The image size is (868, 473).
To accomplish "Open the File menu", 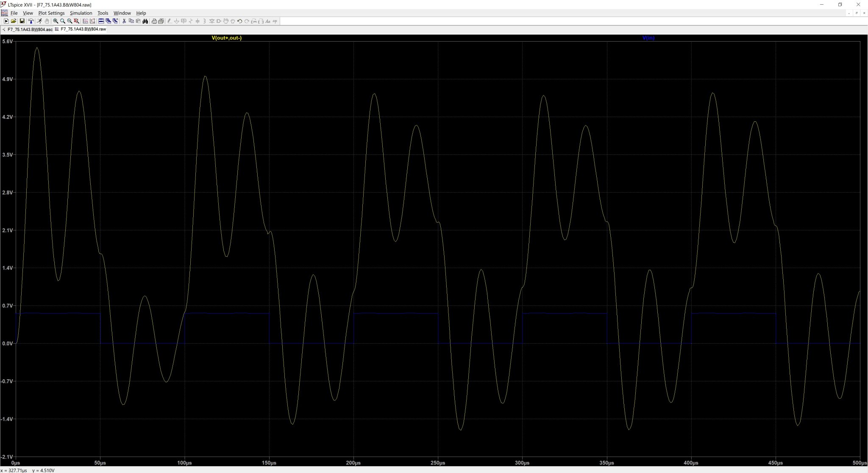I will [x=14, y=13].
